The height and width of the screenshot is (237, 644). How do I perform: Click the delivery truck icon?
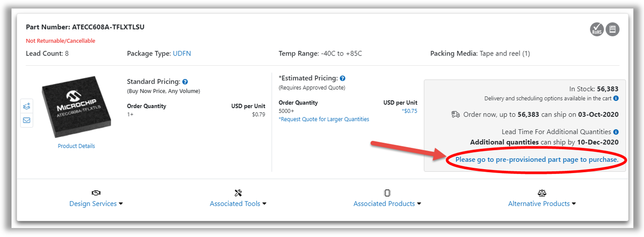pos(455,114)
